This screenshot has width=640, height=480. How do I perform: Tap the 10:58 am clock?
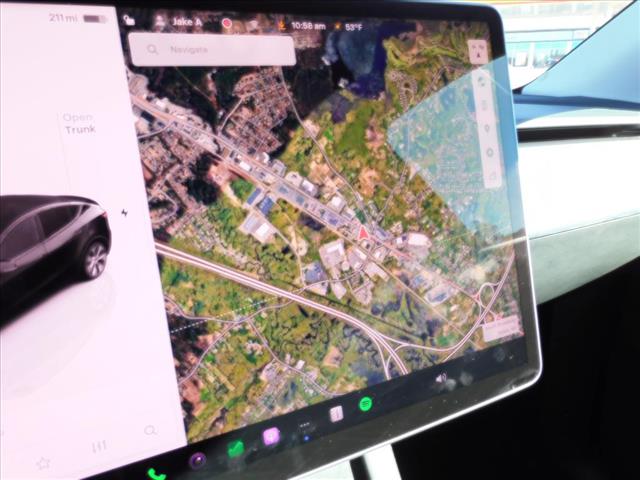point(309,26)
